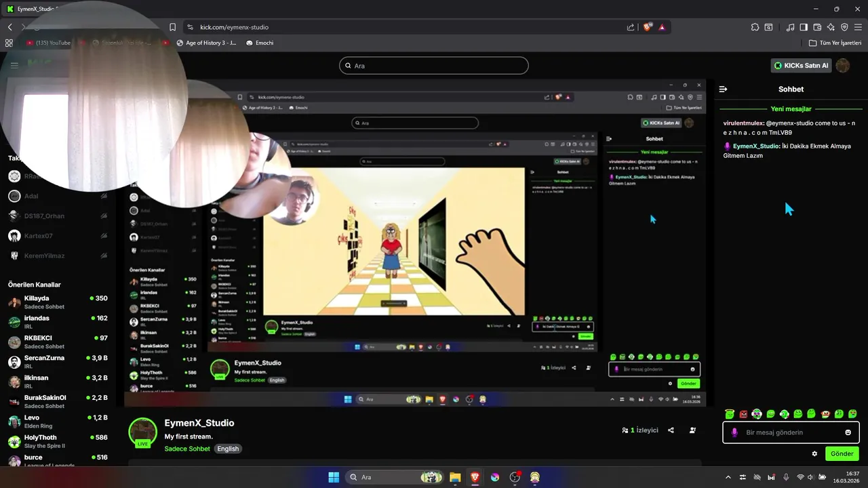
Task: Click the Windows taskbar Ara search box
Action: (395, 477)
